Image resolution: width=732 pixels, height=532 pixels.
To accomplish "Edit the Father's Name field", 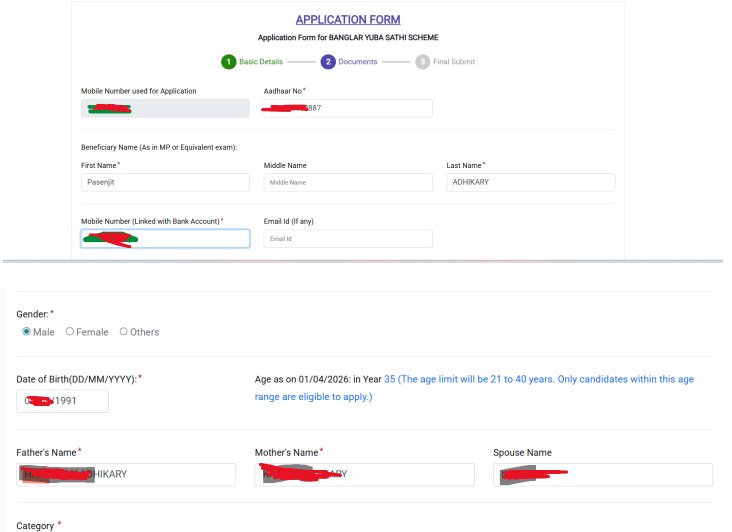I will point(126,474).
